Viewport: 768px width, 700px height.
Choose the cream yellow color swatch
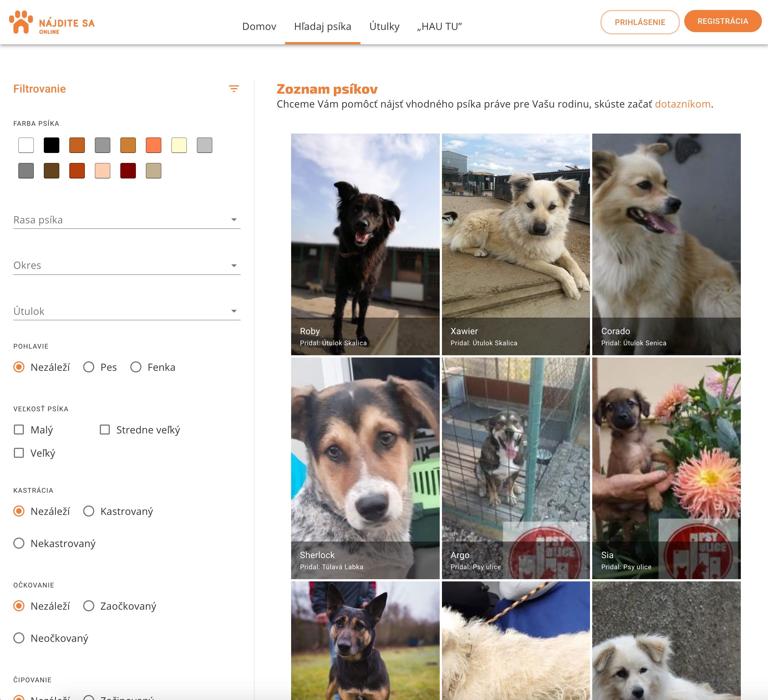179,145
